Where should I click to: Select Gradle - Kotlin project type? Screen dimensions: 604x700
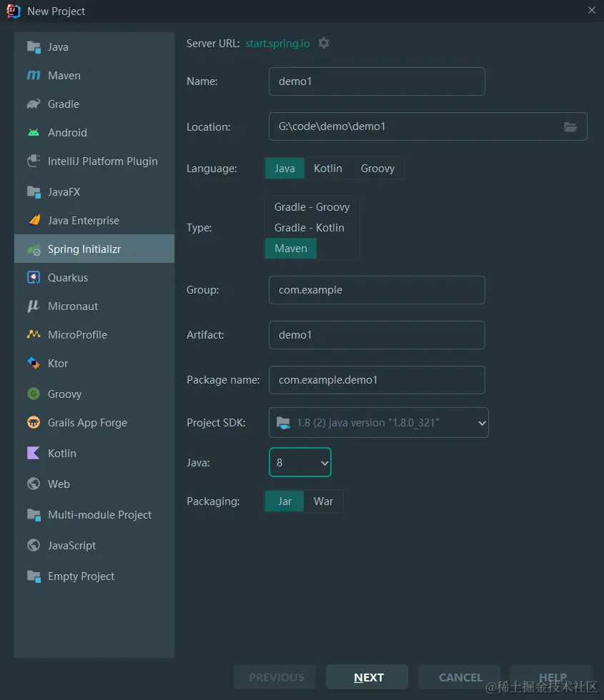pyautogui.click(x=309, y=228)
